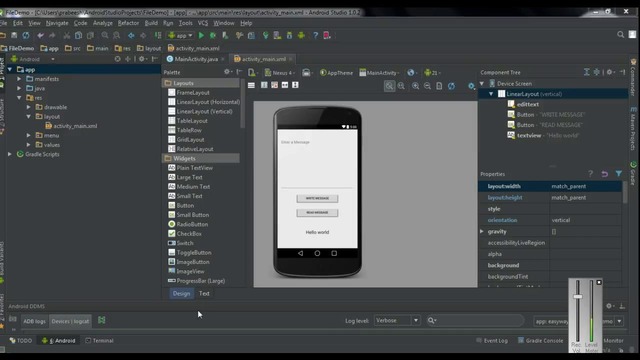Image resolution: width=640 pixels, height=360 pixels.
Task: Open the Refactor menu
Action: tap(128, 23)
